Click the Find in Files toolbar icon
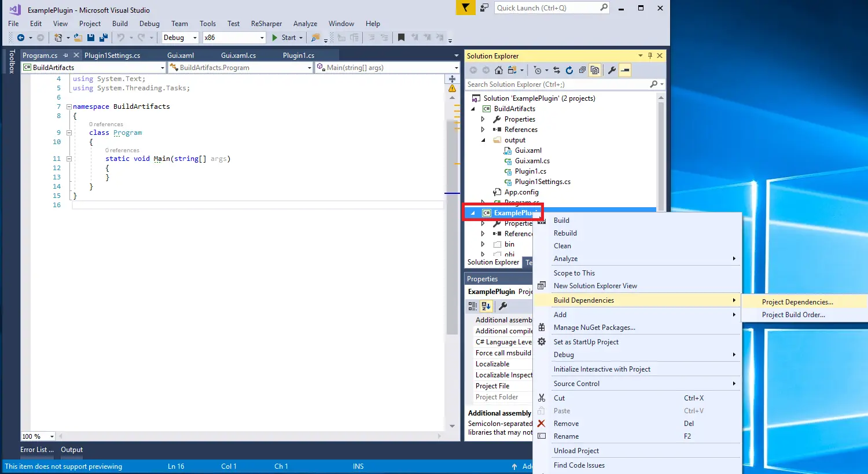The width and height of the screenshot is (868, 474). pyautogui.click(x=315, y=38)
